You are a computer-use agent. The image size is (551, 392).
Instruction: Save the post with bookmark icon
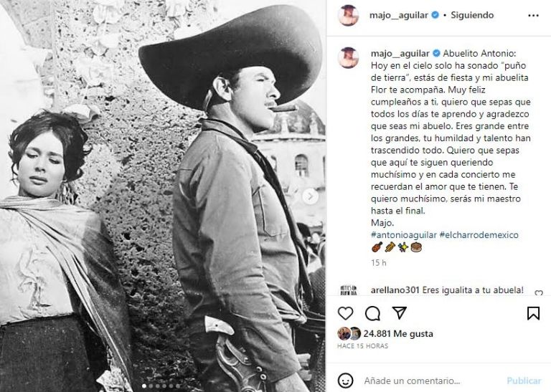coord(533,313)
